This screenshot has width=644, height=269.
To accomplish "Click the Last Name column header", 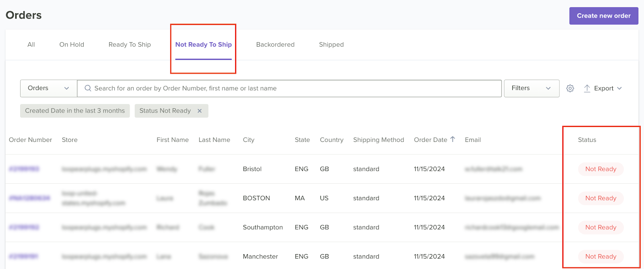I will [215, 140].
